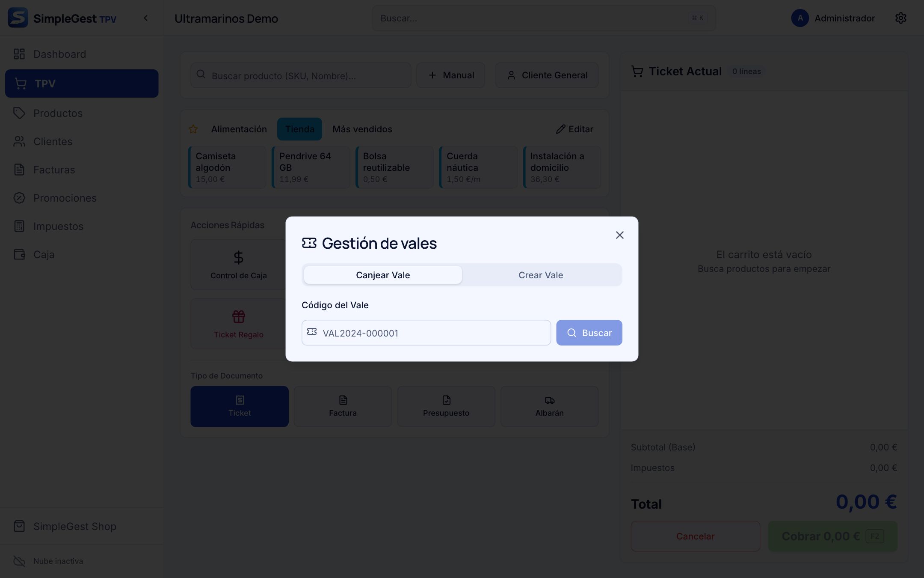Screen dimensions: 924x578
Task: Select Albarán document type
Action: [549, 406]
